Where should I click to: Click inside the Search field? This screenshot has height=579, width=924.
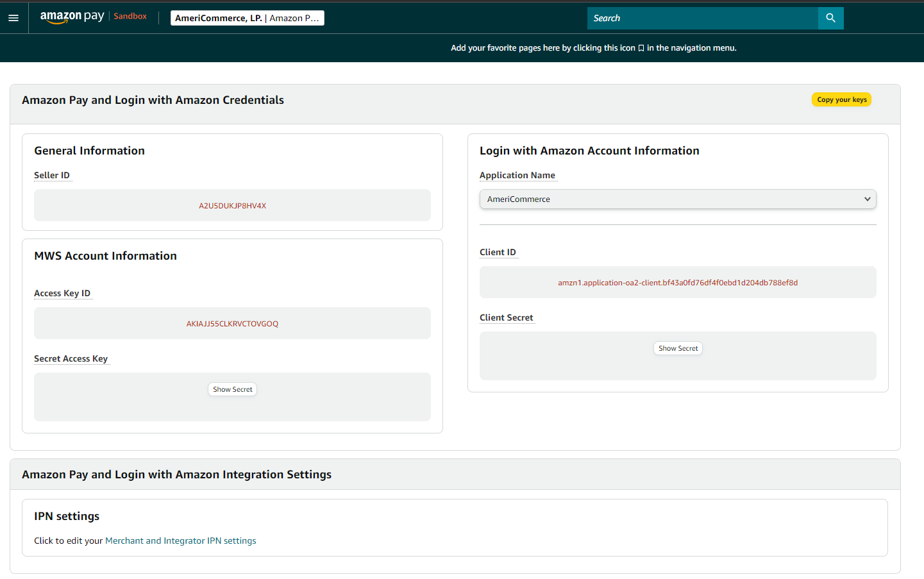[702, 18]
